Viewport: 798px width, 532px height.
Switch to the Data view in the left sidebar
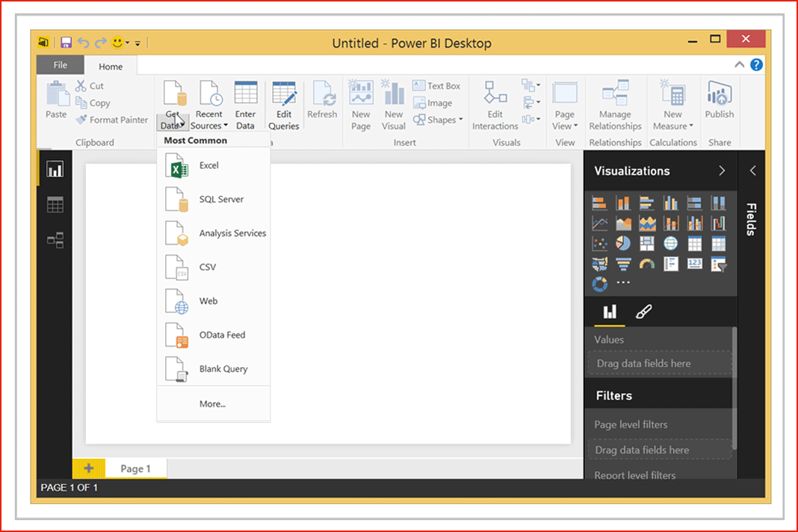[54, 204]
